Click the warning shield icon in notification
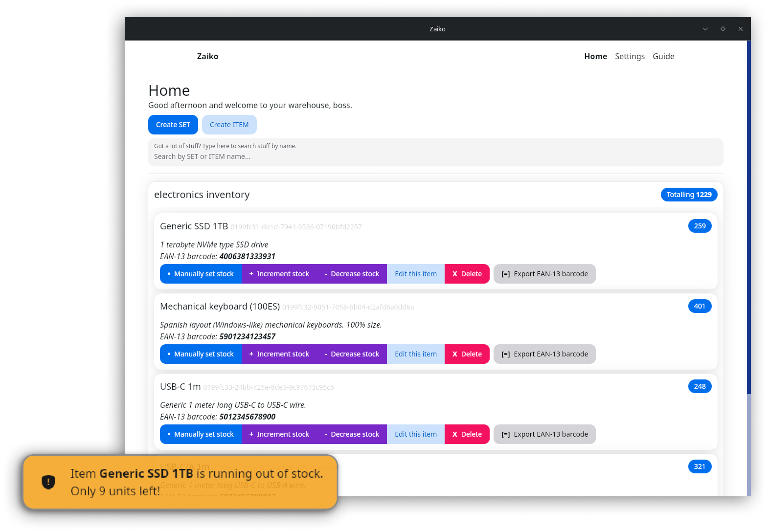Screen dimensions: 768x532 pyautogui.click(x=48, y=482)
